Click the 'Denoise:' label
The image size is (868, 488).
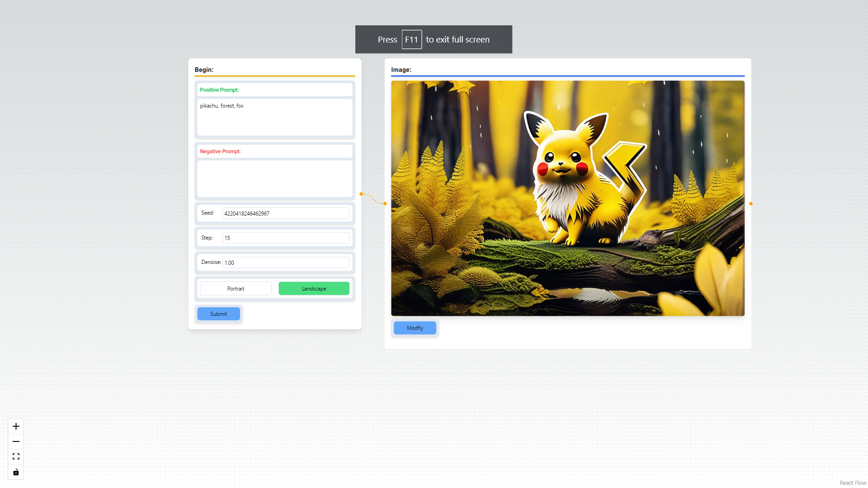pos(211,262)
